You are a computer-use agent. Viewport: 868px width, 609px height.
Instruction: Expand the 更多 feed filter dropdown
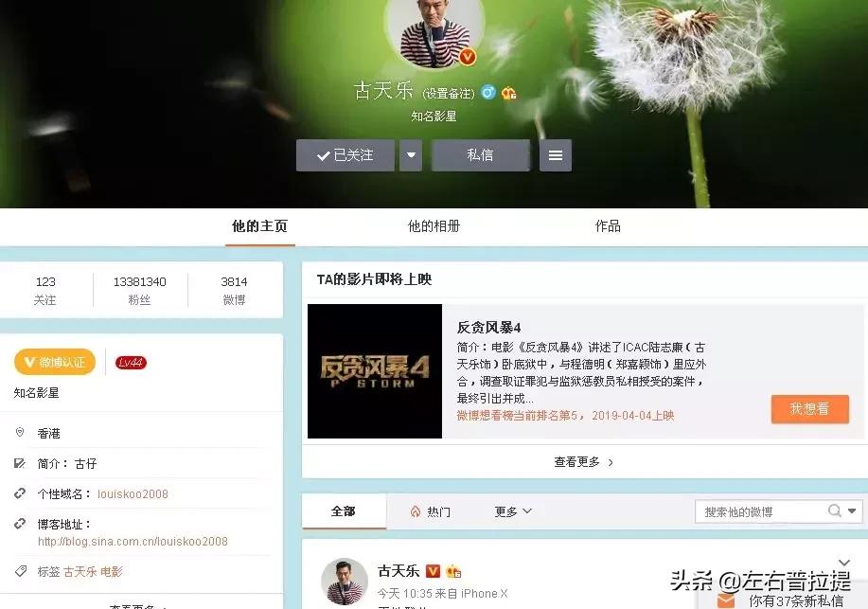coord(509,510)
